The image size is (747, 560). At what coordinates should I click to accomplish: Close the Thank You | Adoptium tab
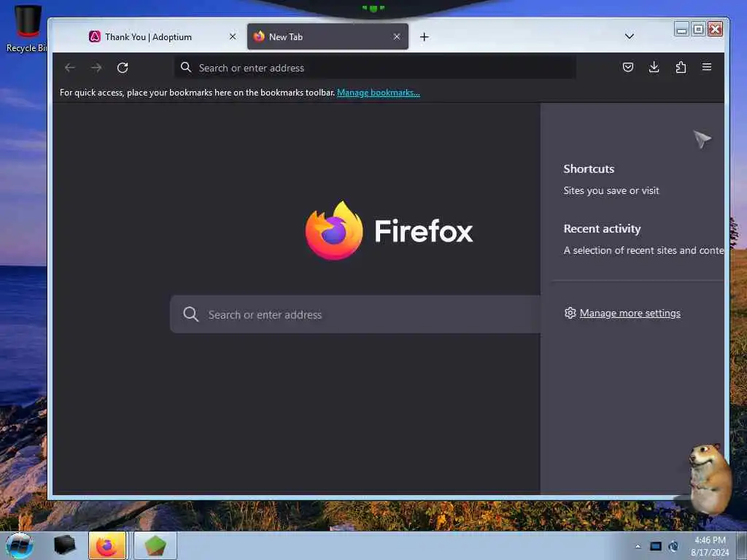pos(233,36)
